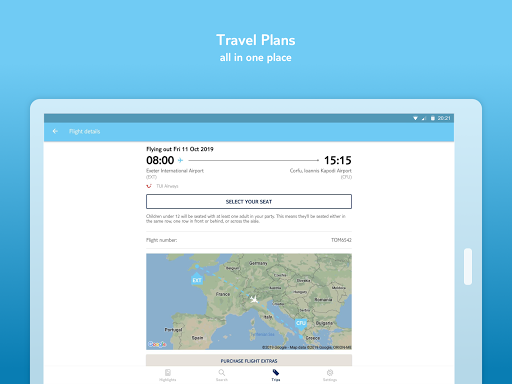Open the Highlights tab icon
Viewport: 512px width, 384px height.
pos(168,372)
